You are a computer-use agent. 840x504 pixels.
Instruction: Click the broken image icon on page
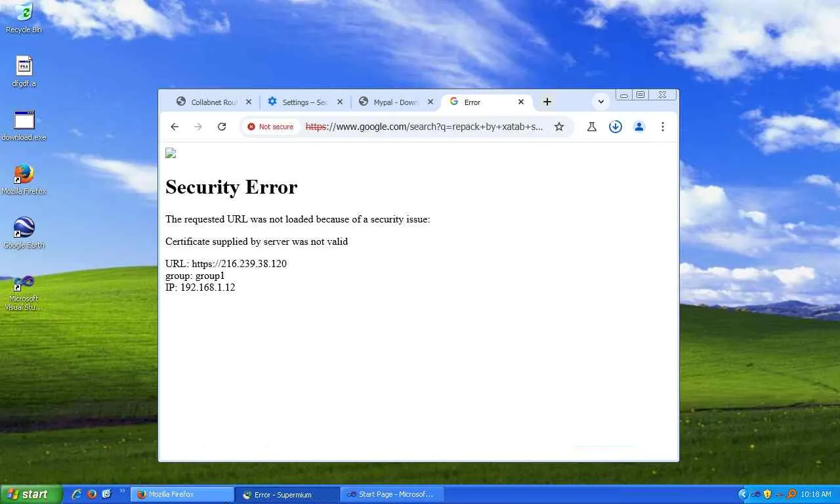click(x=171, y=154)
